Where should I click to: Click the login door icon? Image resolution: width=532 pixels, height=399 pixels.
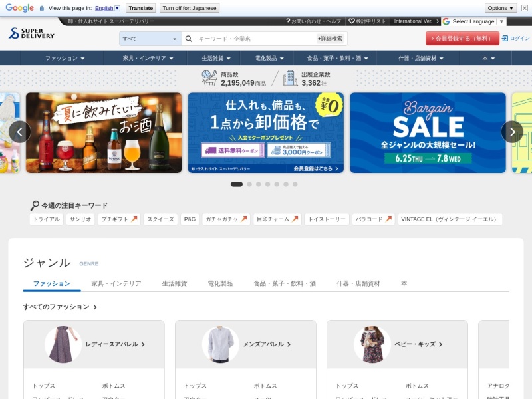click(505, 39)
